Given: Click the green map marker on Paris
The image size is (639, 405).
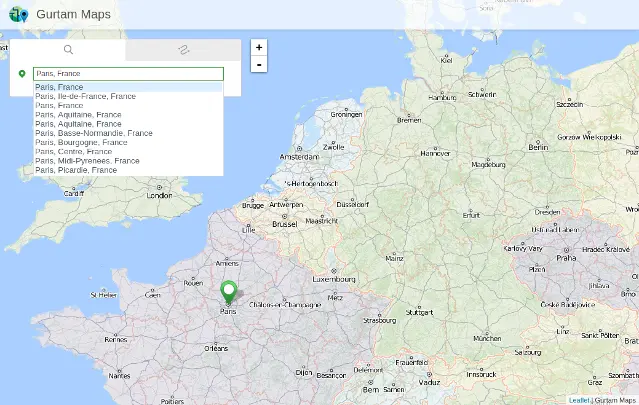Looking at the screenshot, I should coord(229,293).
